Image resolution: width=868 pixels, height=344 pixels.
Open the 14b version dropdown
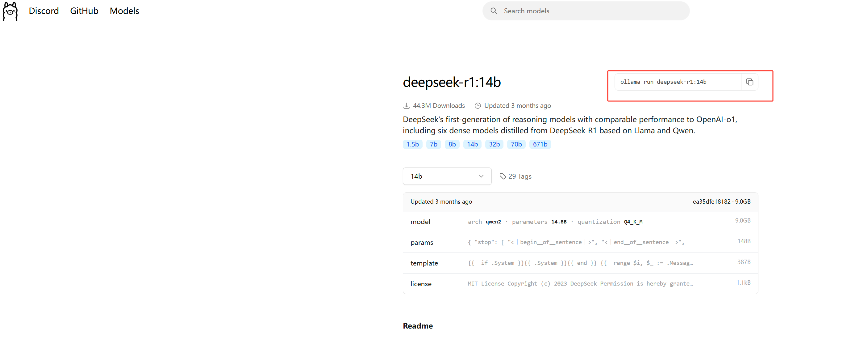446,176
